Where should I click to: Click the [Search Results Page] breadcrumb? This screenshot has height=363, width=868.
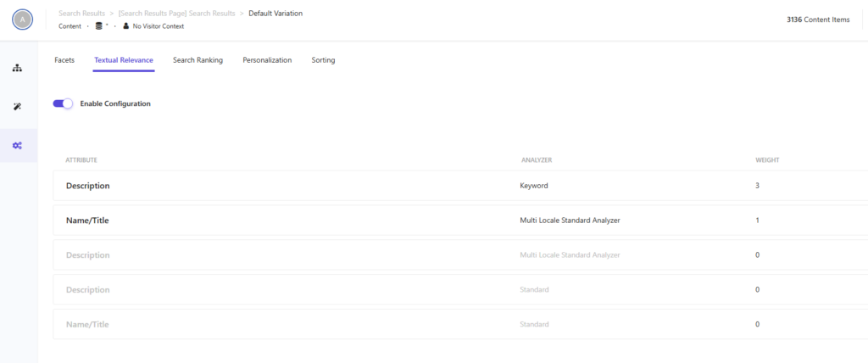point(177,14)
